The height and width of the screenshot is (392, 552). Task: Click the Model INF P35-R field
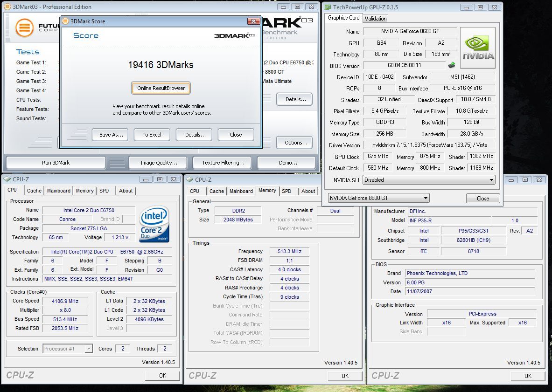tap(448, 220)
